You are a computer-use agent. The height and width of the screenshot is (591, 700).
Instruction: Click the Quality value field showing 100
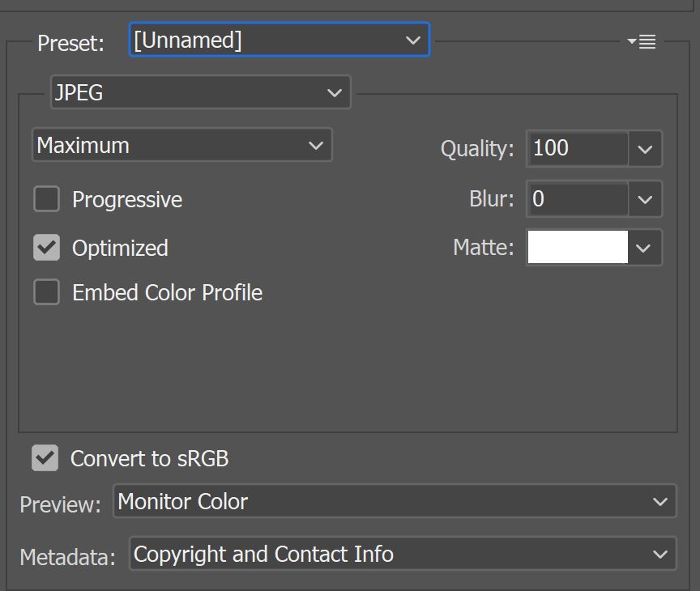point(578,148)
